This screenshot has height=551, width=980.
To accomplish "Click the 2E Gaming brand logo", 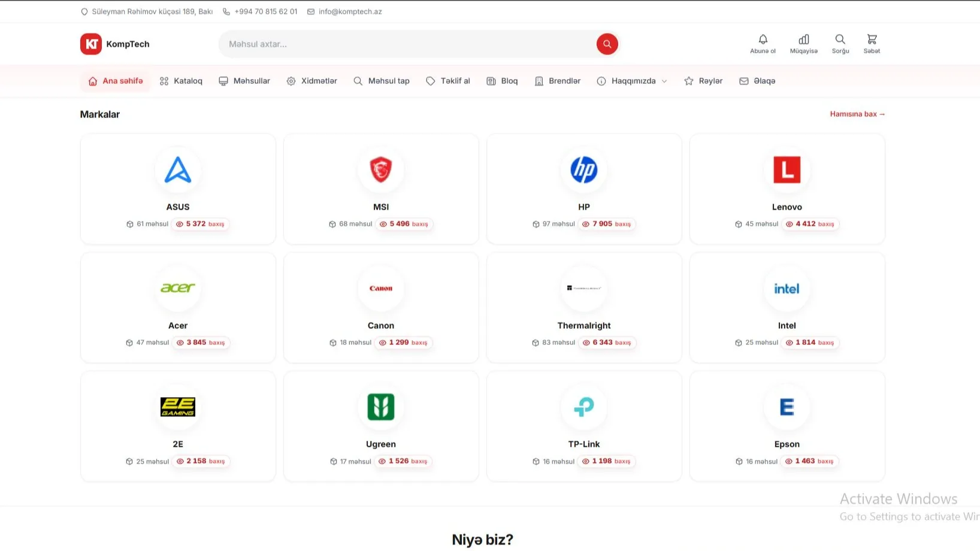I will (178, 407).
